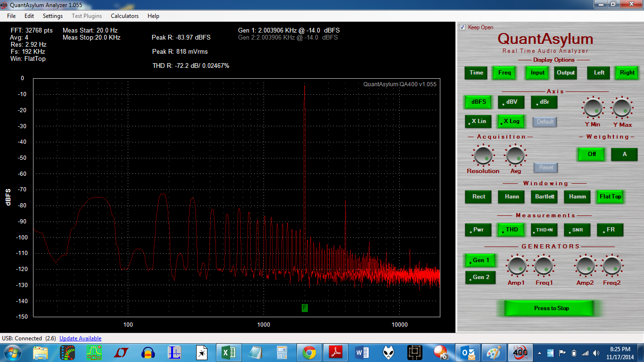Open Adobe Reader taskbar icon
Screen dimensions: 644x362
tap(336, 353)
